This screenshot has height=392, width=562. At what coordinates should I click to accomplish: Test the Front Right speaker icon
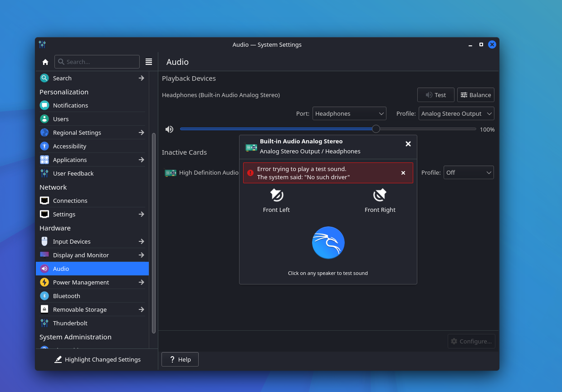[380, 195]
